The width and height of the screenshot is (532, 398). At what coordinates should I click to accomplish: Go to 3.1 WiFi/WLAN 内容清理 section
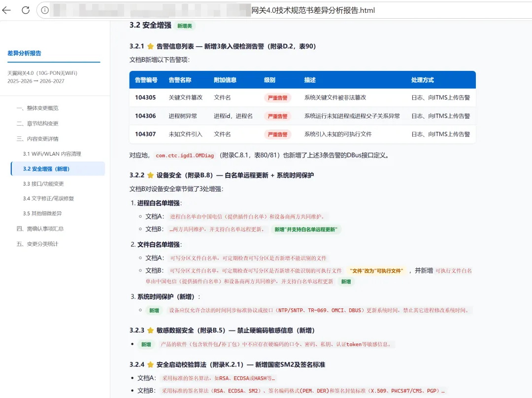52,154
